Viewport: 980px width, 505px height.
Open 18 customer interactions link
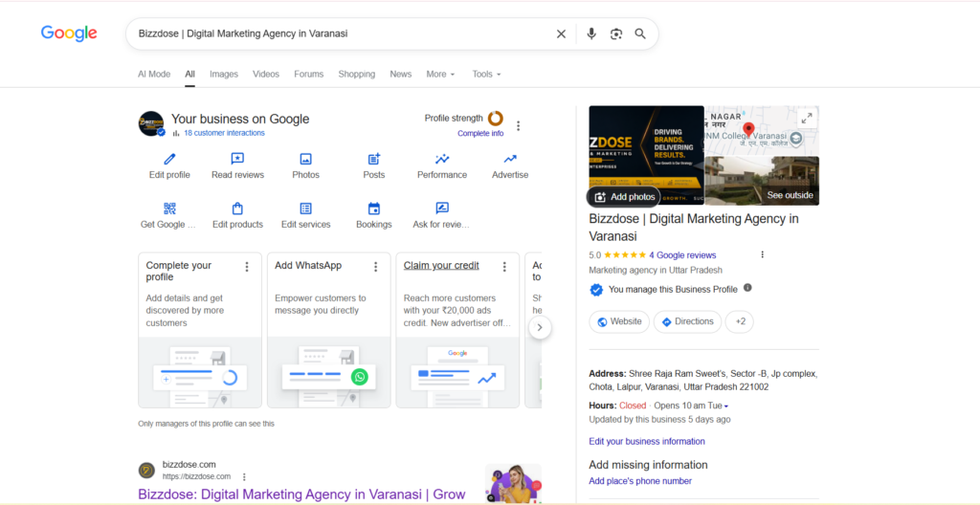pos(224,133)
